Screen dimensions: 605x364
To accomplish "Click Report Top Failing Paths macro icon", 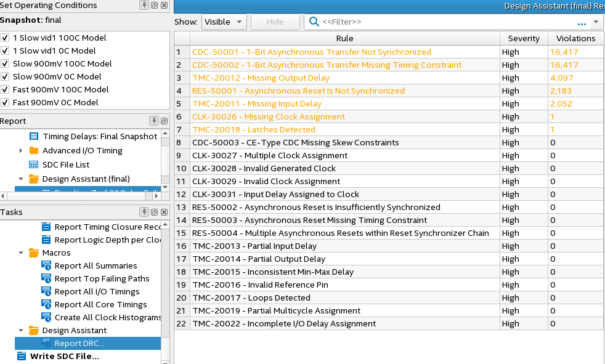I will point(46,278).
